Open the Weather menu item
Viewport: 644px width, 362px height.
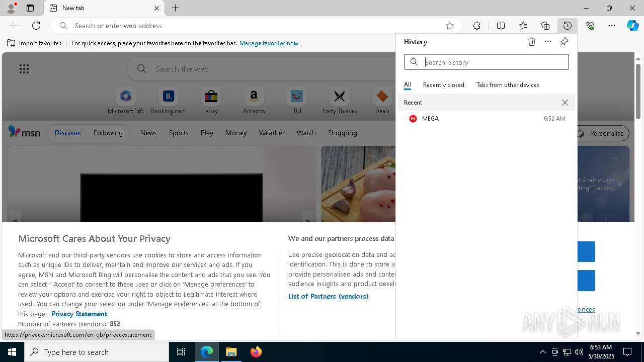point(272,133)
